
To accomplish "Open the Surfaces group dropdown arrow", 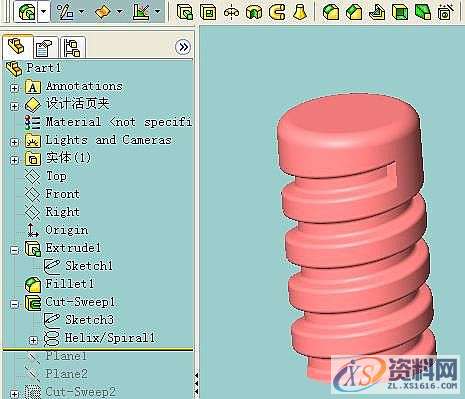I will point(119,12).
